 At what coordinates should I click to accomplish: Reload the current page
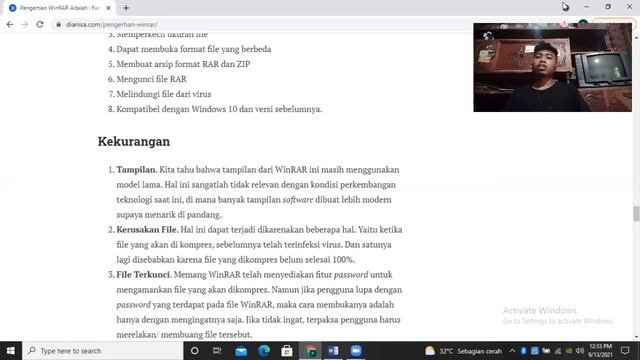(x=40, y=24)
